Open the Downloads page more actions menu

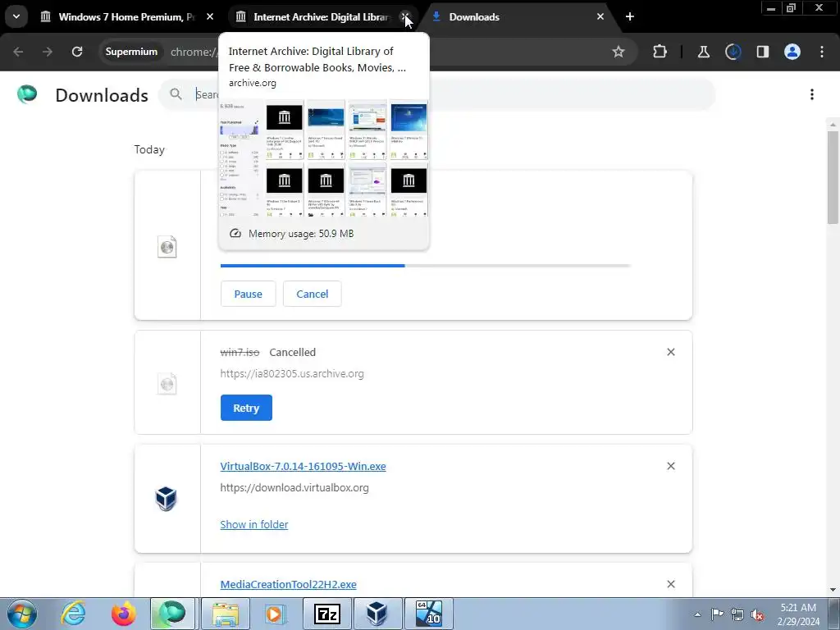(x=812, y=94)
